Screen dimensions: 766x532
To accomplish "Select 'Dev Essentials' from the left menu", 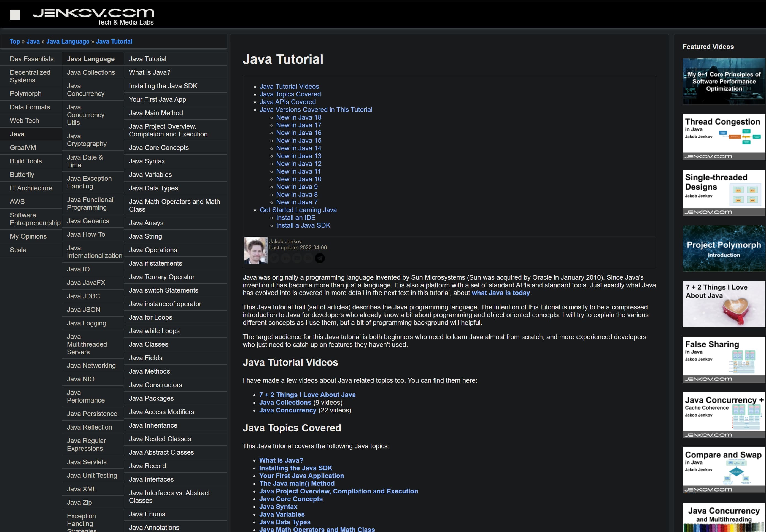I will coord(31,59).
